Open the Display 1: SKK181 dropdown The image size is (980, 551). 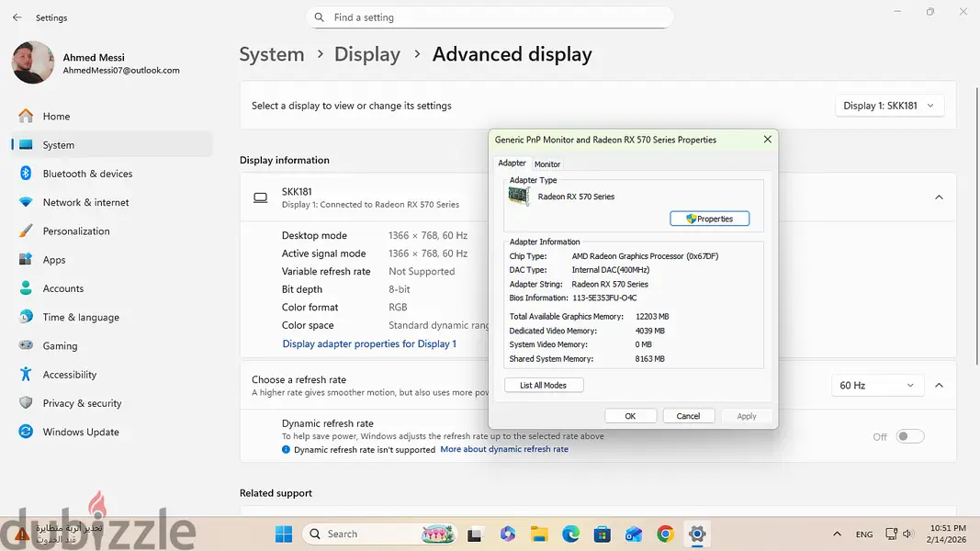889,106
